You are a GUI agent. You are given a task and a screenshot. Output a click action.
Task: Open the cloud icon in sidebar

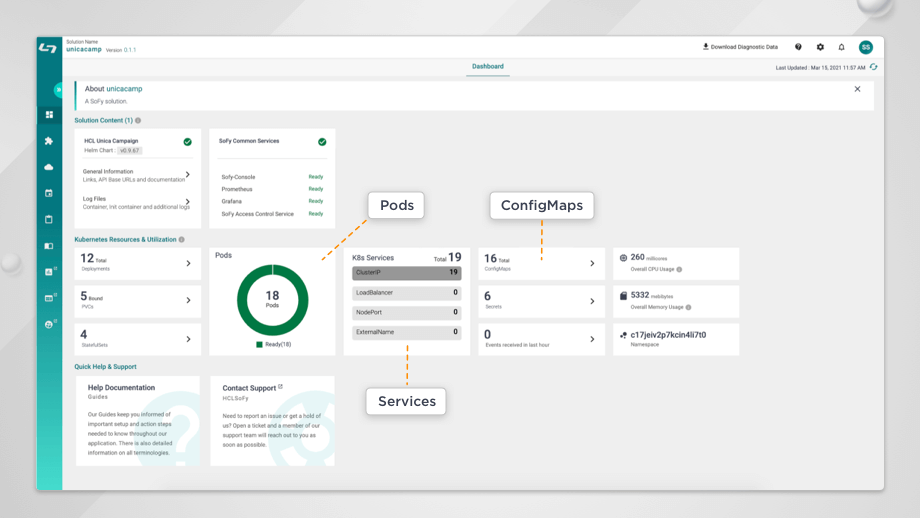pyautogui.click(x=49, y=167)
